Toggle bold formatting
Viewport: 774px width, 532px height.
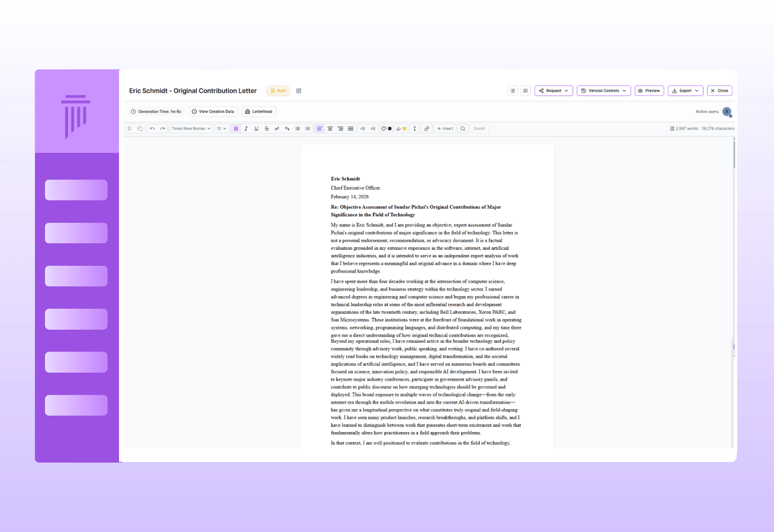tap(236, 128)
